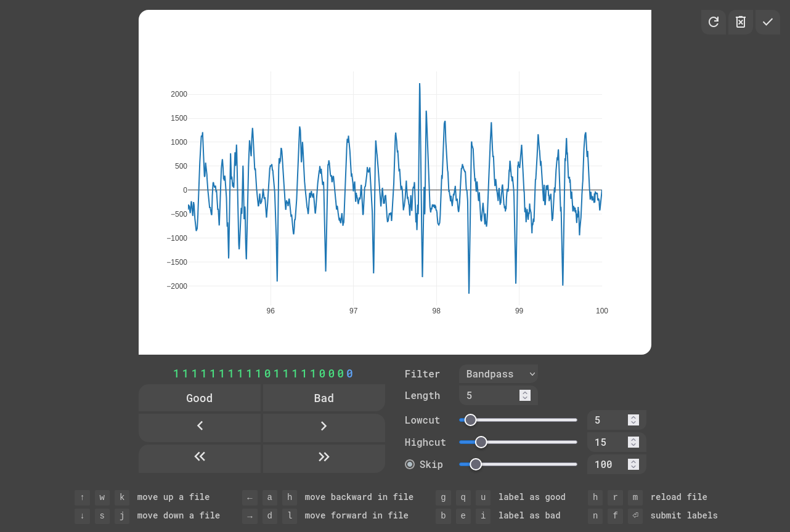Click the submit labels checkmark icon

[x=768, y=22]
